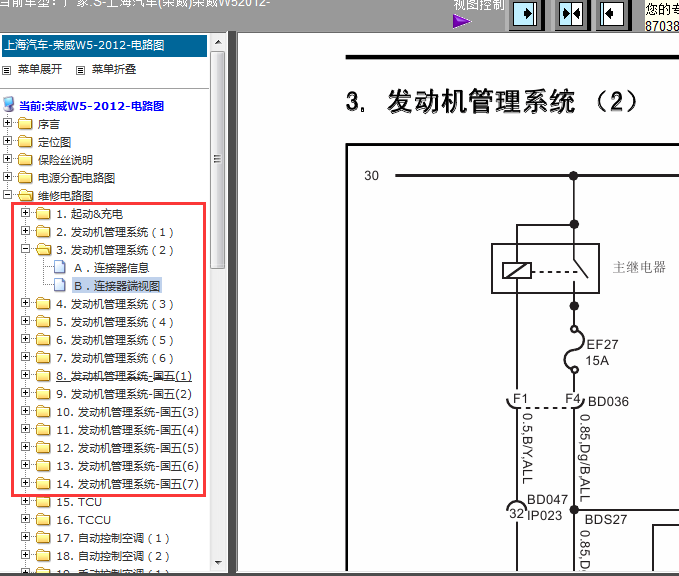This screenshot has width=679, height=576.
Task: Expand the 16. TCCU tree node
Action: (x=25, y=518)
